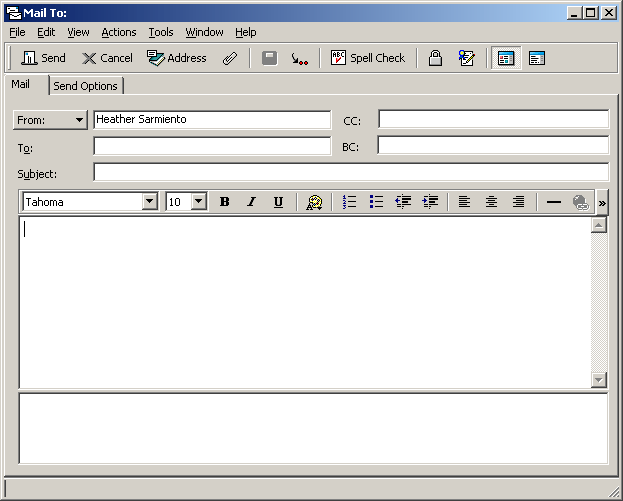Cancel the mail message
This screenshot has width=623, height=501.
click(107, 58)
